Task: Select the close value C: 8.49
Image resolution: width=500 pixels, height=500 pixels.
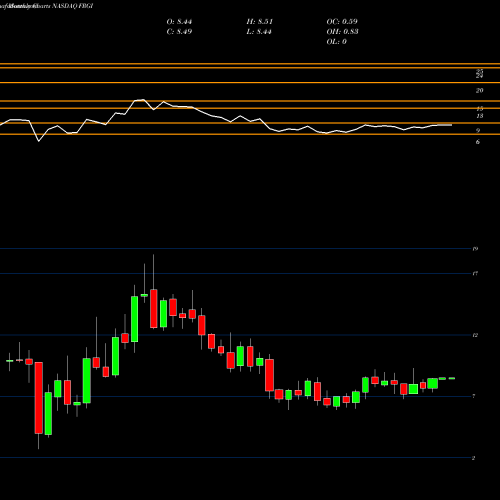Action: tap(179, 32)
